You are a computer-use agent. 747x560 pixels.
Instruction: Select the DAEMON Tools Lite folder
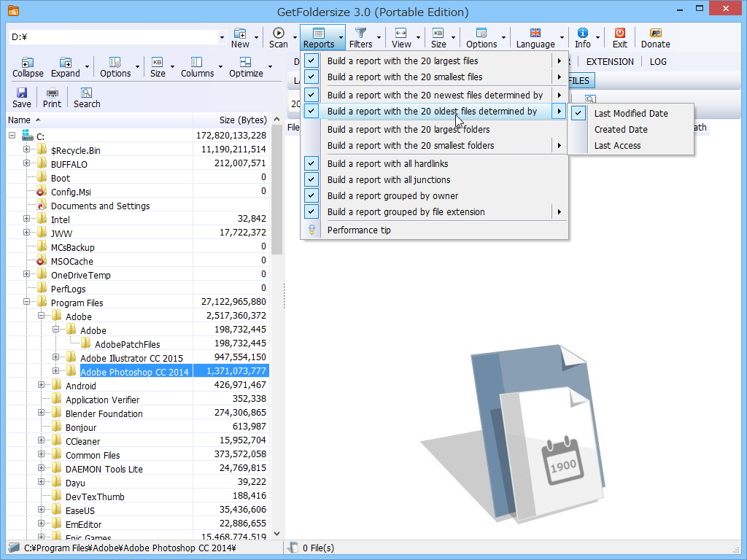pos(104,469)
